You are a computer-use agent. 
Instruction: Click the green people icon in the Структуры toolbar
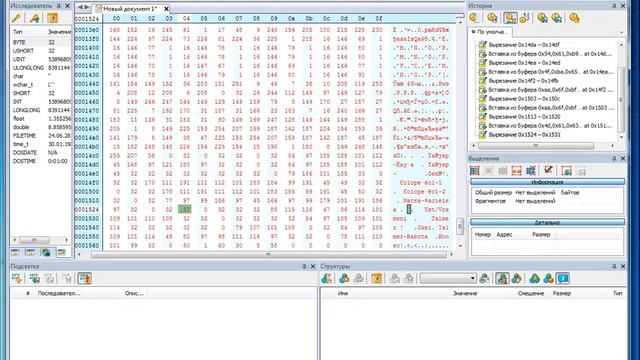tap(534, 278)
